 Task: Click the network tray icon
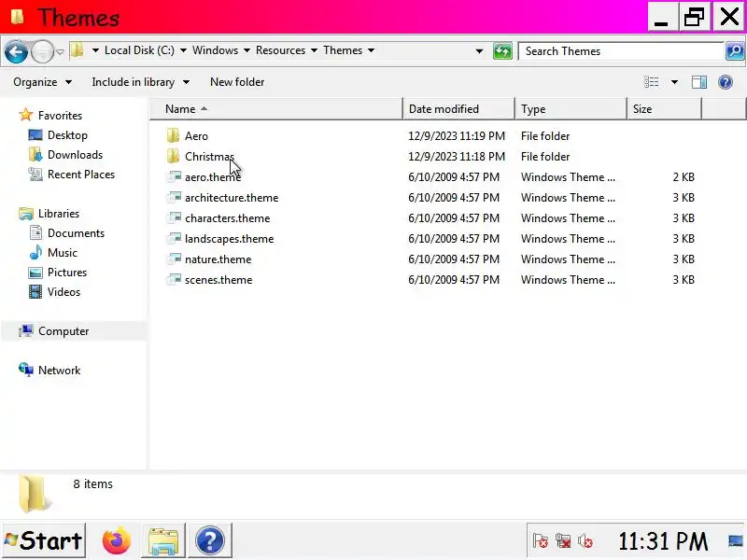pos(563,541)
